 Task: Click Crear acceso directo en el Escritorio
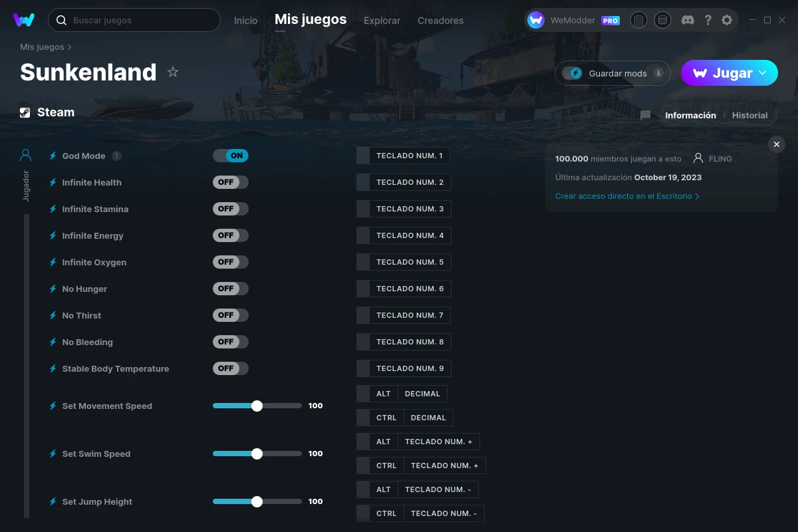(627, 196)
